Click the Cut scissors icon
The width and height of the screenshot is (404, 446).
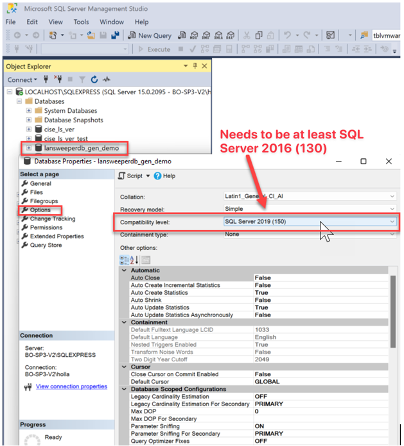coord(247,35)
